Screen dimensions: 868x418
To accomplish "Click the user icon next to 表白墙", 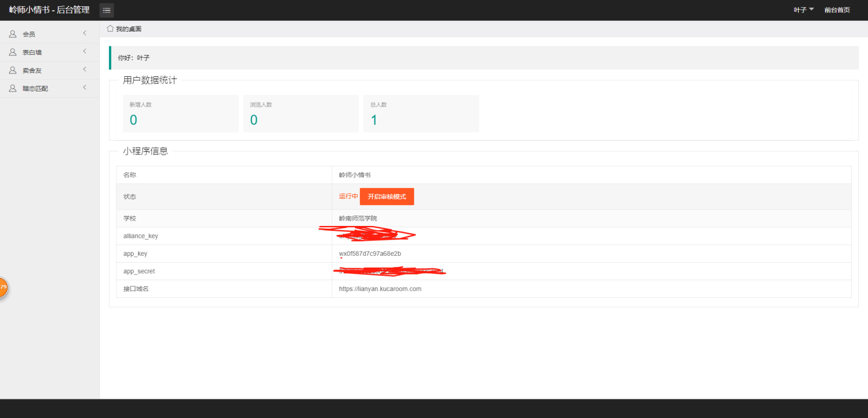I will click(12, 52).
